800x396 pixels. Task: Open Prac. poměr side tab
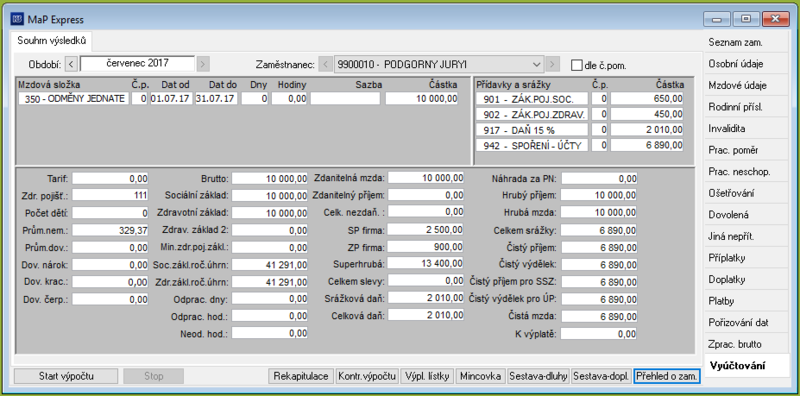tap(746, 150)
